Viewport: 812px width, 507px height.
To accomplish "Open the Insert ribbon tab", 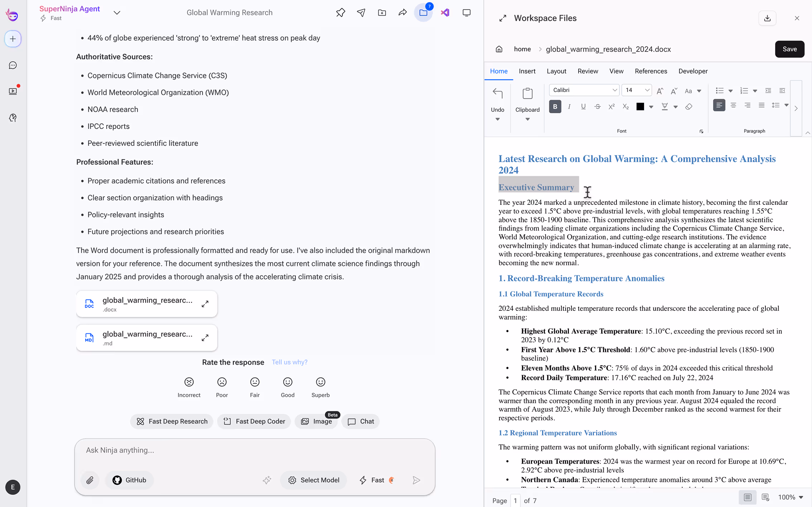I will (x=527, y=71).
